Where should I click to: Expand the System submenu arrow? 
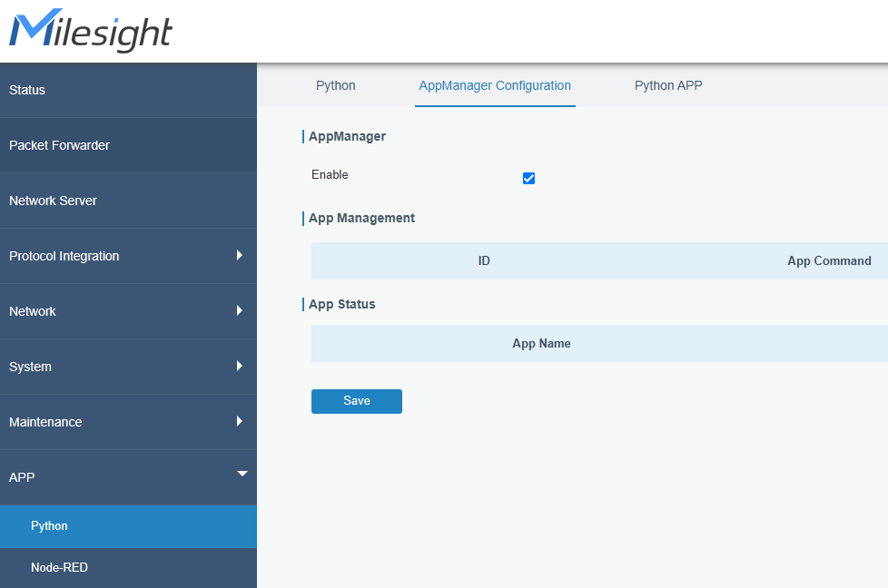pos(240,367)
